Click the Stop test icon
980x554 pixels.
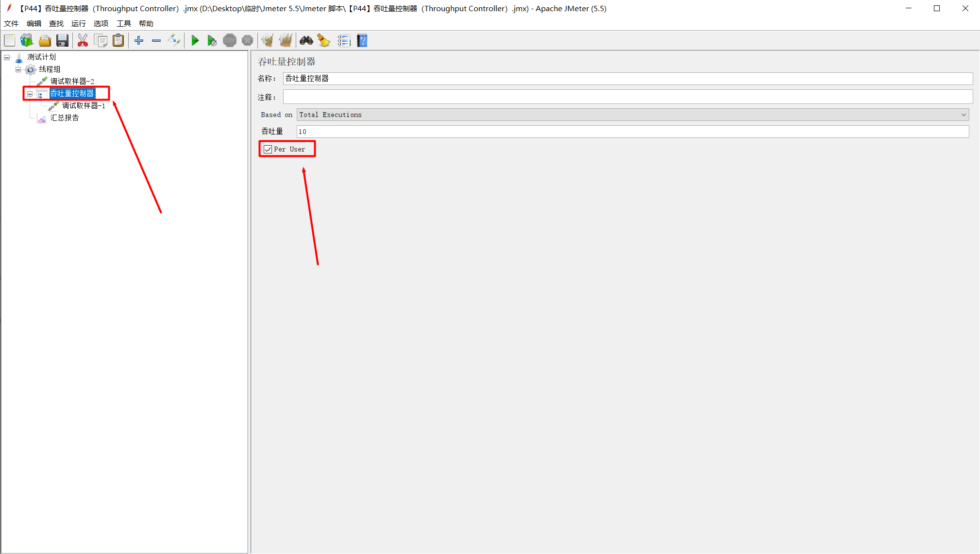coord(230,41)
